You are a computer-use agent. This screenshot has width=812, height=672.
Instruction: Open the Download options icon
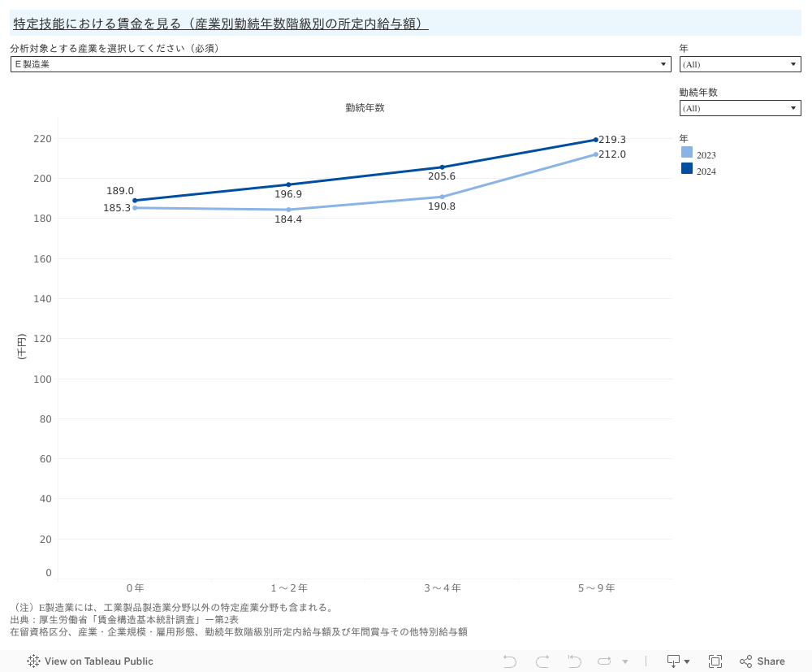coord(677,661)
